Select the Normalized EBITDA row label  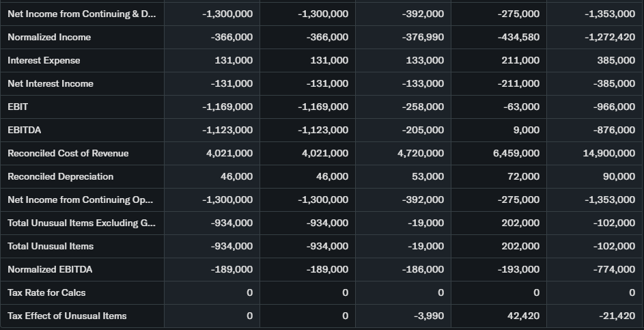(x=50, y=269)
